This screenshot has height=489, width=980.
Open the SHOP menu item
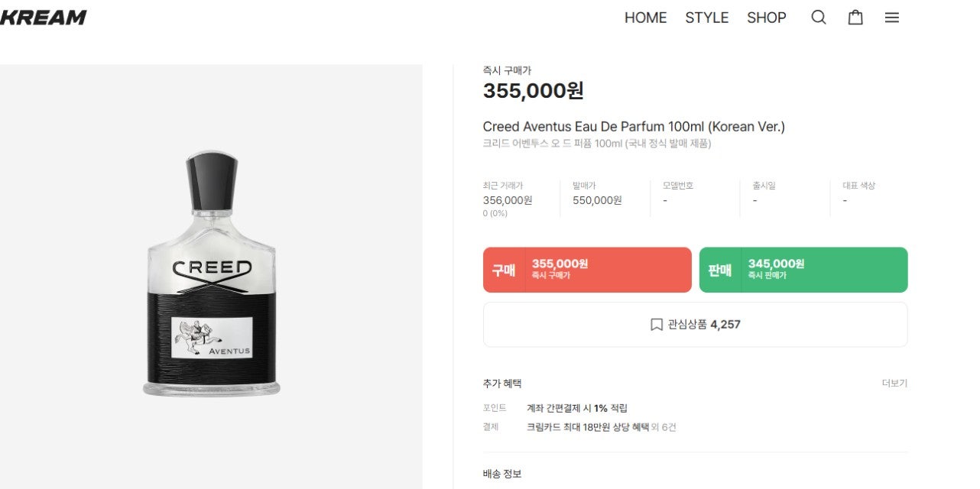(x=766, y=17)
